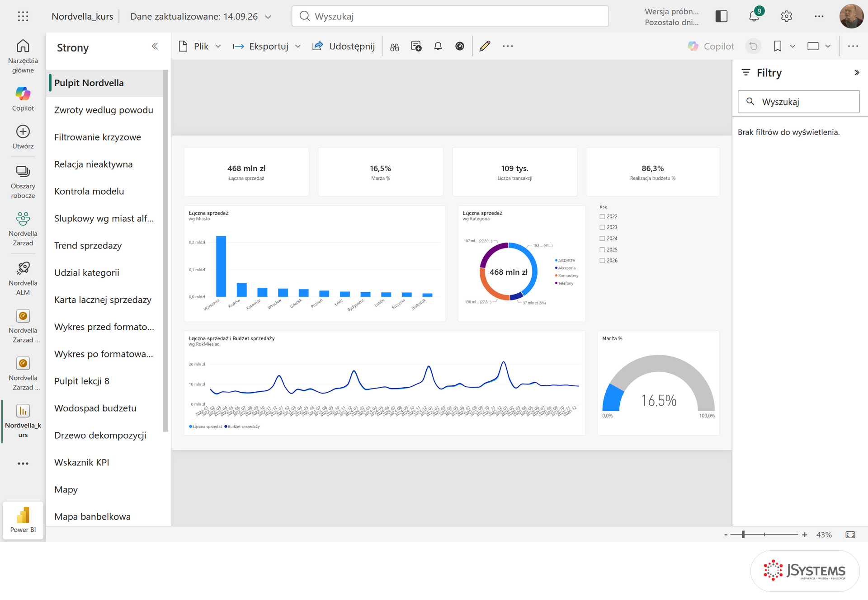
Task: Expand the Dane zaktualizowane dropdown arrow
Action: point(268,17)
